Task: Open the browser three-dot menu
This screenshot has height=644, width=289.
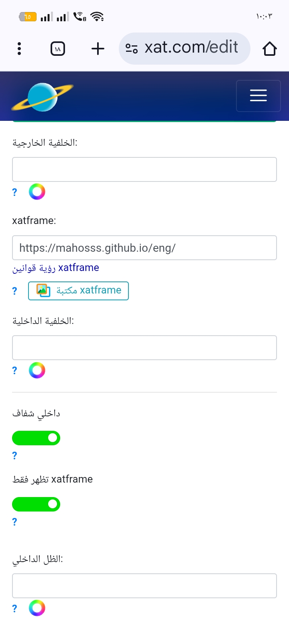Action: tap(19, 49)
